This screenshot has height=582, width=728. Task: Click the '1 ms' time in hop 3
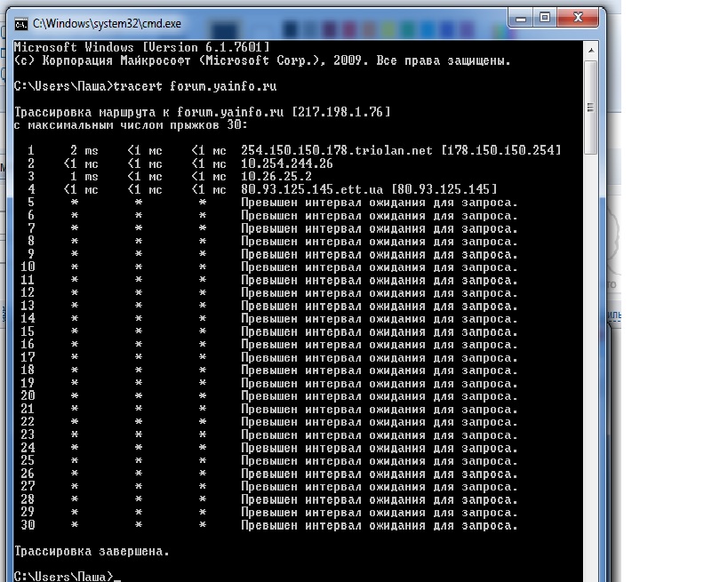[x=84, y=176]
